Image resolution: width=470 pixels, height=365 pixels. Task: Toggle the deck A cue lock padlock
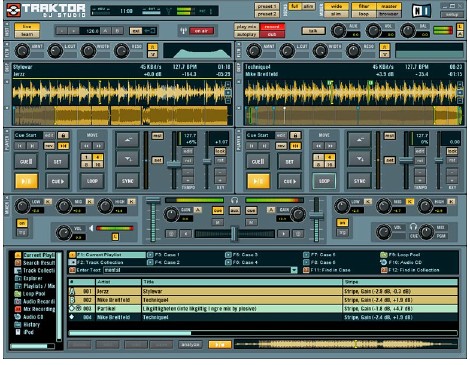click(x=63, y=135)
